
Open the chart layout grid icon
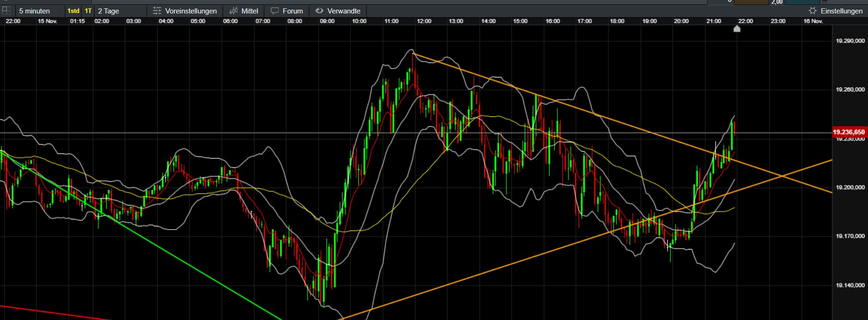6,11
